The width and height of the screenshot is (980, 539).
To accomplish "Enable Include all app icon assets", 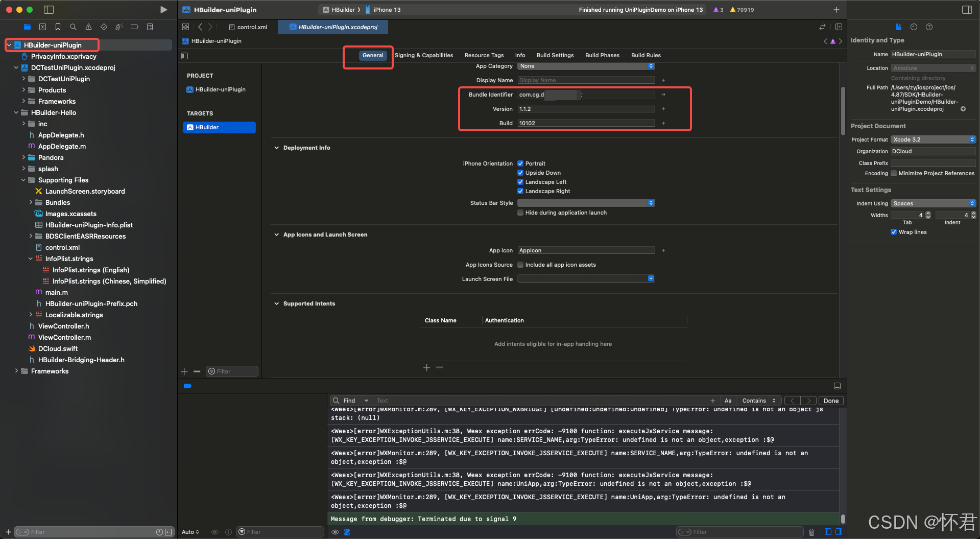I will tap(520, 265).
